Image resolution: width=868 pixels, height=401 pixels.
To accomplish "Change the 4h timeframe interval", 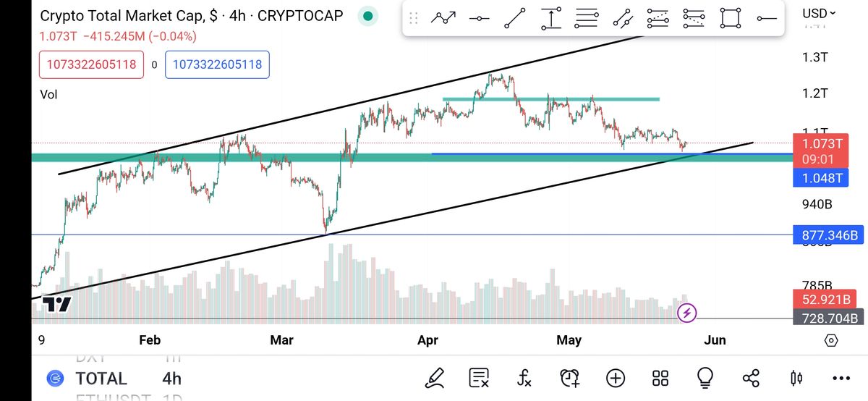I will (171, 379).
